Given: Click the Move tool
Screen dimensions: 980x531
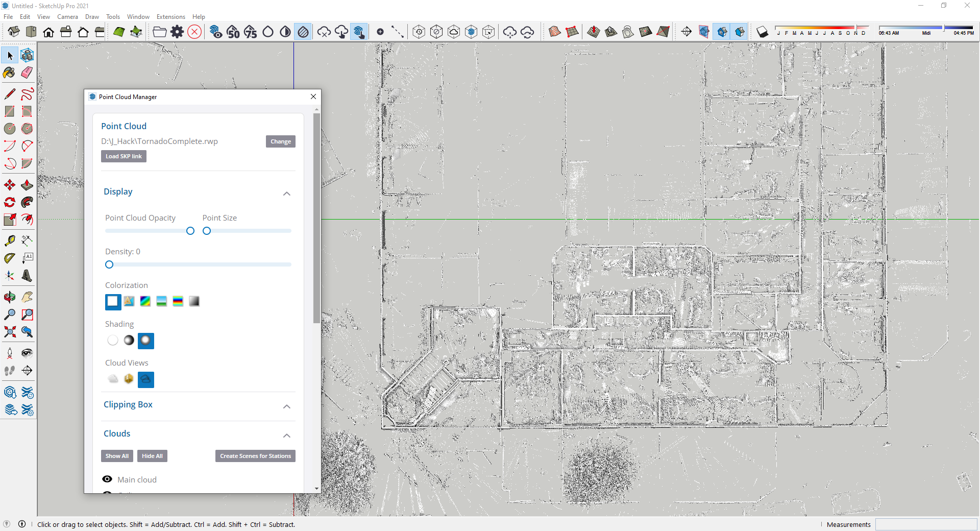Looking at the screenshot, I should (9, 185).
